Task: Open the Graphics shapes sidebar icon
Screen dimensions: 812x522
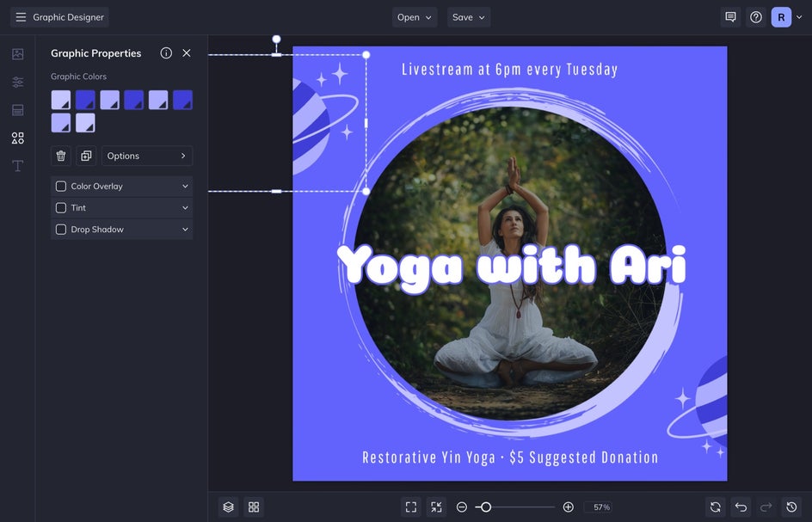Action: (17, 138)
